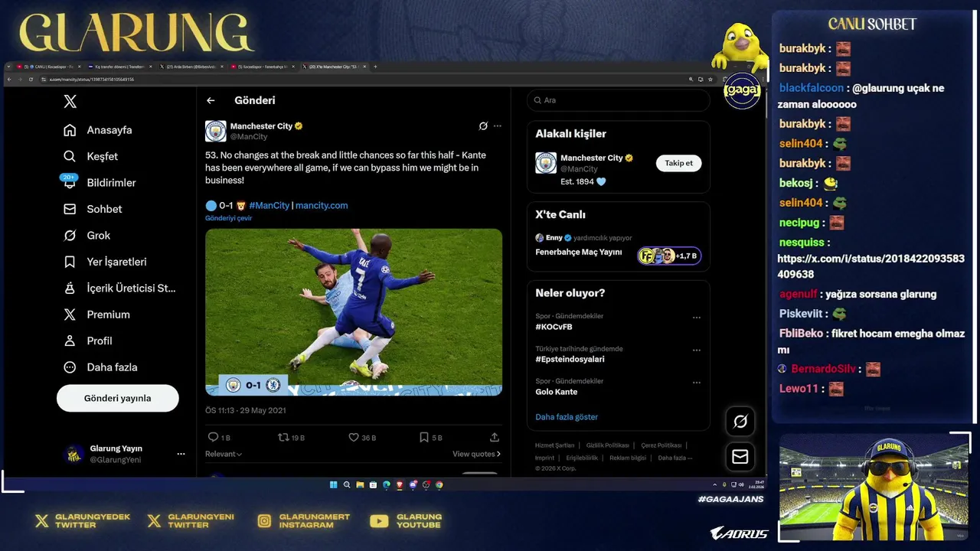Open trending #Epsteindosyalari
Image resolution: width=980 pixels, height=551 pixels.
tap(570, 360)
